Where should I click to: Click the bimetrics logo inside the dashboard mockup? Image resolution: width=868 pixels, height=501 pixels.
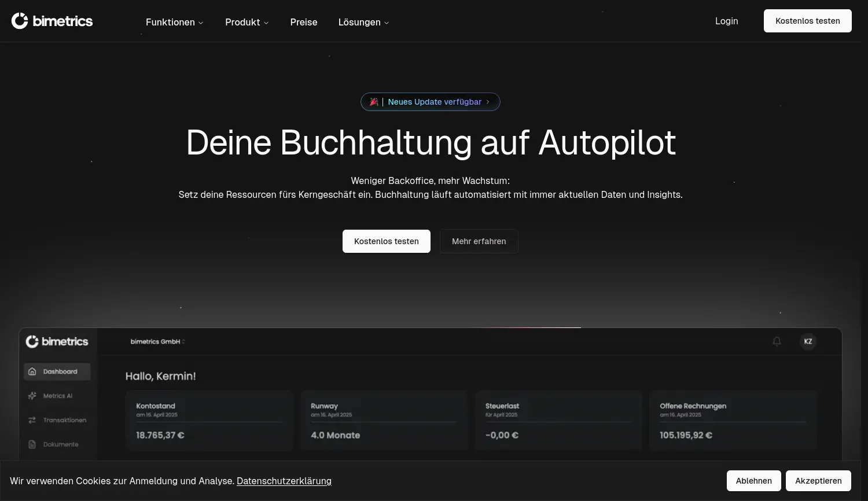57,341
